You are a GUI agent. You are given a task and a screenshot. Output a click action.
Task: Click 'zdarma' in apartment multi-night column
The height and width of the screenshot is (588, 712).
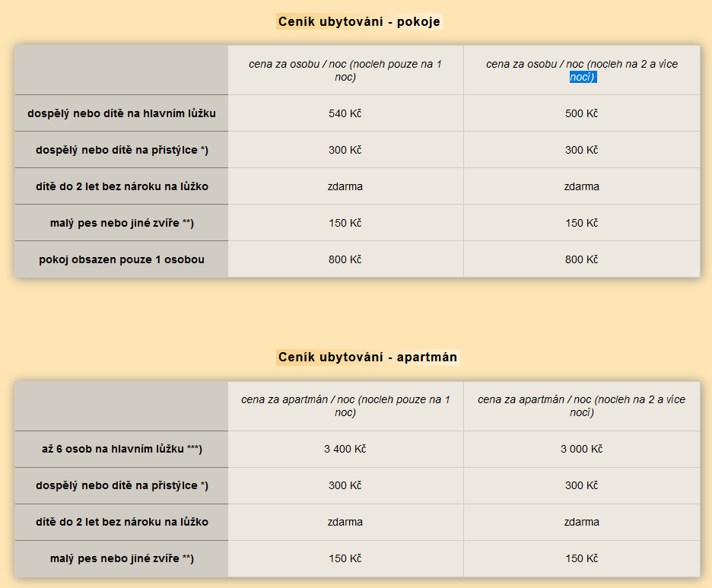(582, 522)
